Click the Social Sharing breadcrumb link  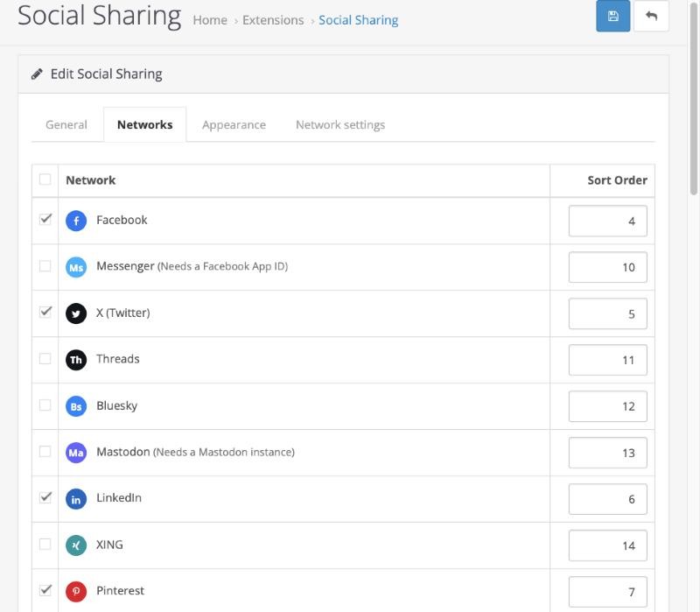click(359, 20)
